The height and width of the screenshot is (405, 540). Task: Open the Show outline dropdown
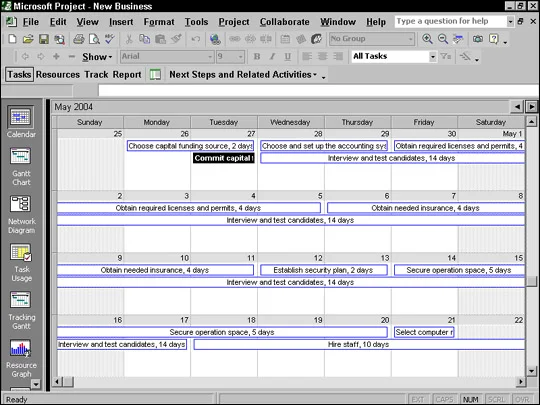pyautogui.click(x=97, y=57)
